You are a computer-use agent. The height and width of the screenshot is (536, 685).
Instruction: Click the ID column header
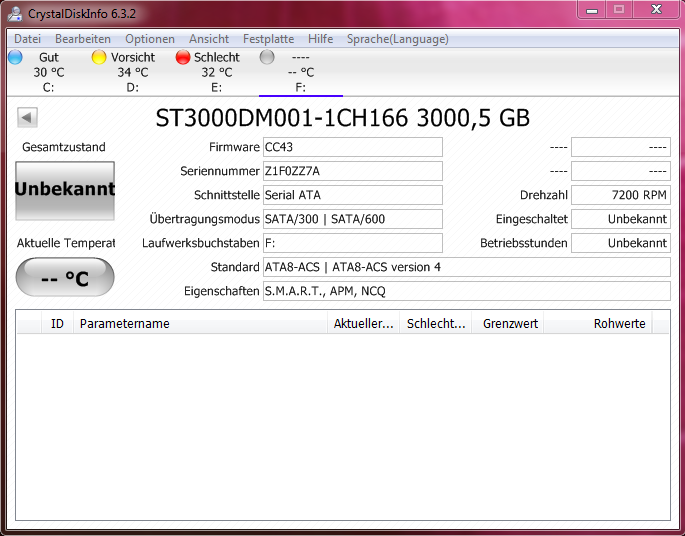[x=57, y=323]
